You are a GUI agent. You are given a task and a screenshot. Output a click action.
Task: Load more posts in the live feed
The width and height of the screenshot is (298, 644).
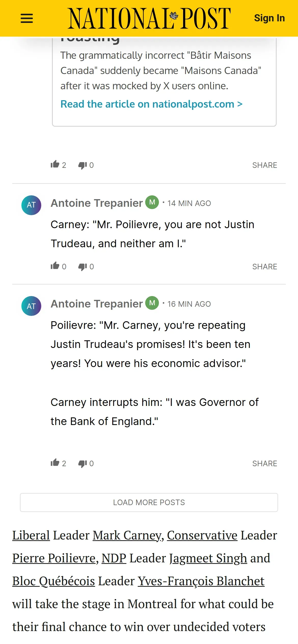click(149, 502)
